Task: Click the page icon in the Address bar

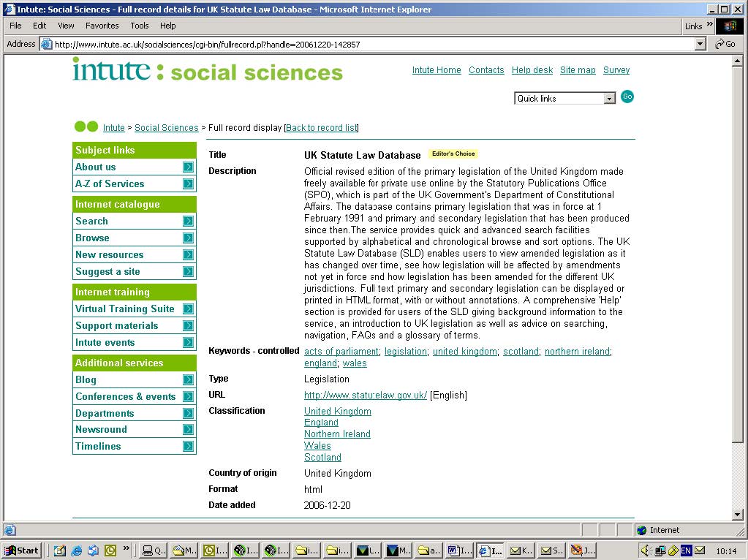Action: click(46, 45)
